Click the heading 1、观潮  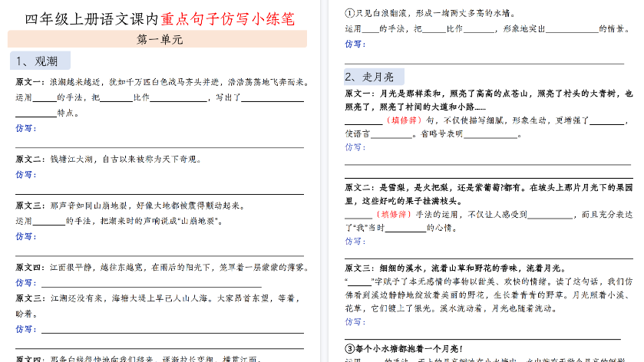(x=40, y=61)
